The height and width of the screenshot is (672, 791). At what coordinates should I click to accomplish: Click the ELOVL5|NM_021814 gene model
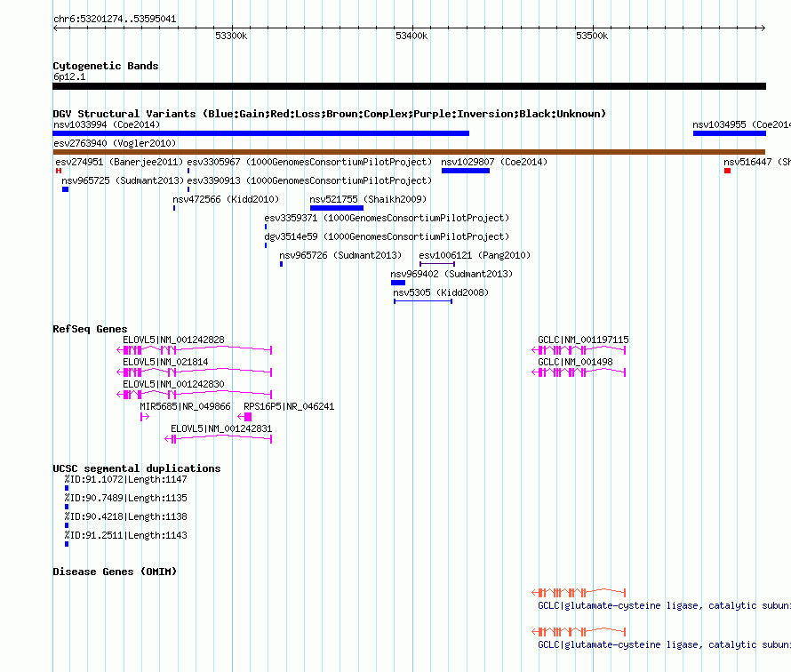pyautogui.click(x=195, y=372)
